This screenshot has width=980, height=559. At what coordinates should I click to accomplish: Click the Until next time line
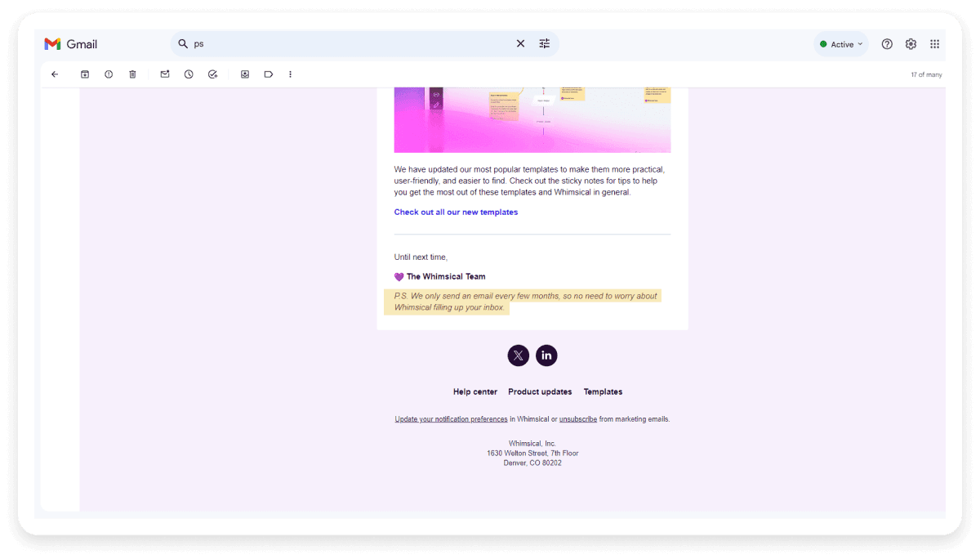coord(421,257)
